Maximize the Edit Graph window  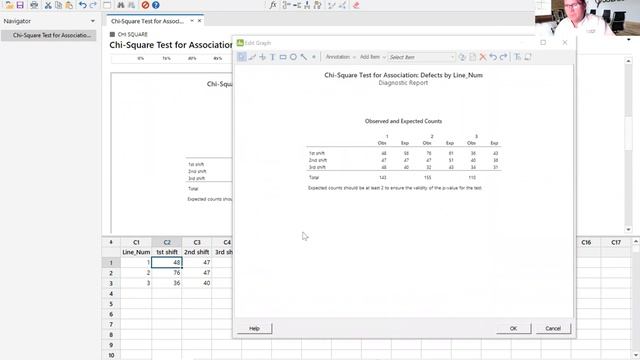point(543,42)
